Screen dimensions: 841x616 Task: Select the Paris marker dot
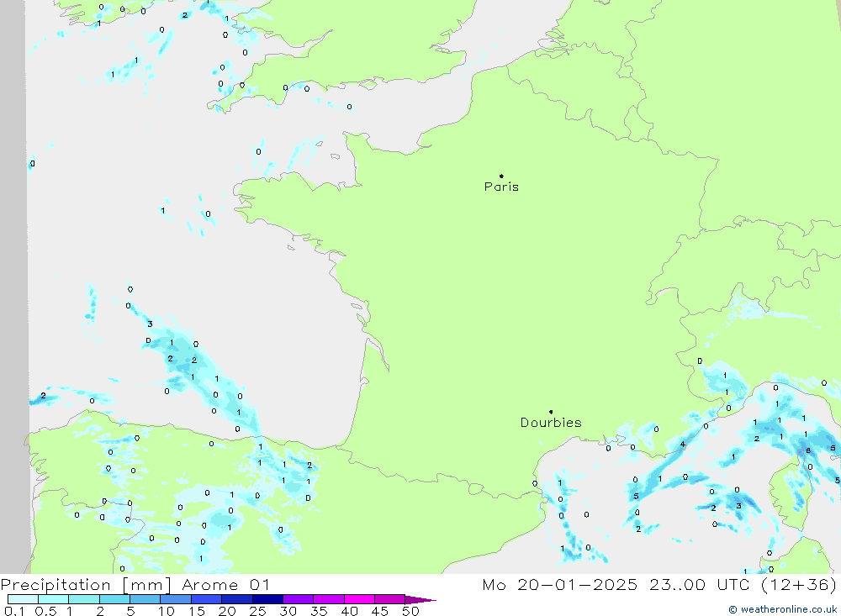tap(501, 176)
